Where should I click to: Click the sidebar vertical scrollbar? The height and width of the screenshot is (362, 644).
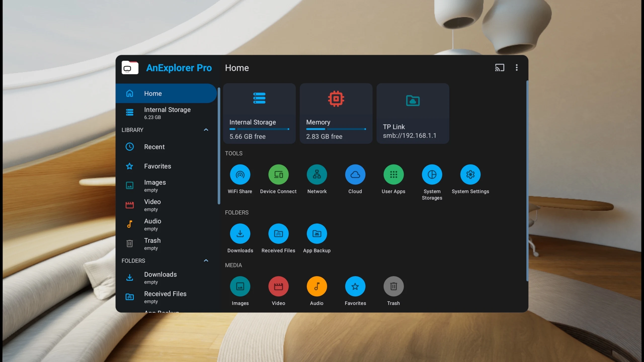coord(219,146)
